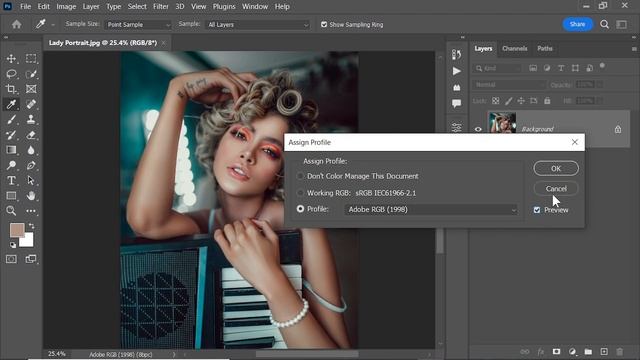The height and width of the screenshot is (360, 640).
Task: Select the Rectangular Marquee tool
Action: pyautogui.click(x=31, y=58)
